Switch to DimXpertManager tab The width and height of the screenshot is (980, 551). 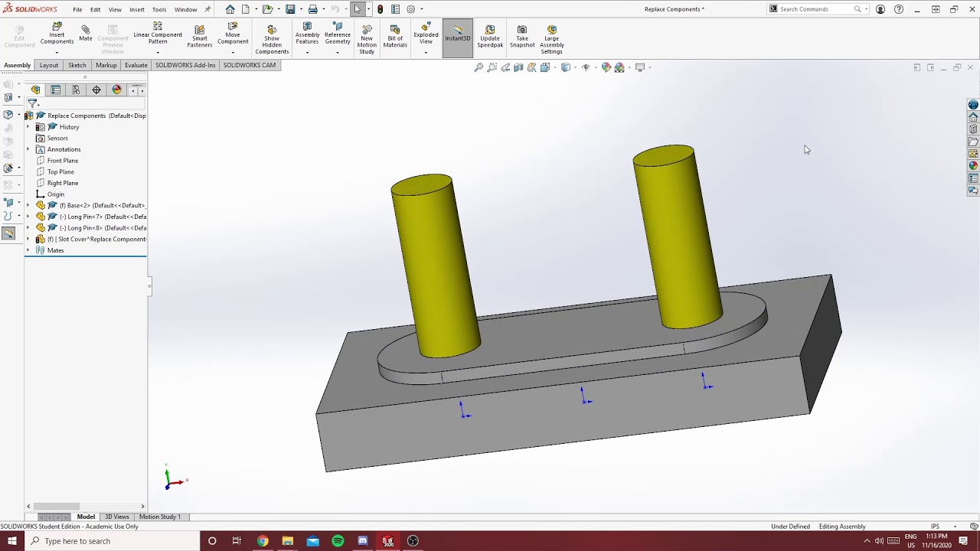pos(96,90)
